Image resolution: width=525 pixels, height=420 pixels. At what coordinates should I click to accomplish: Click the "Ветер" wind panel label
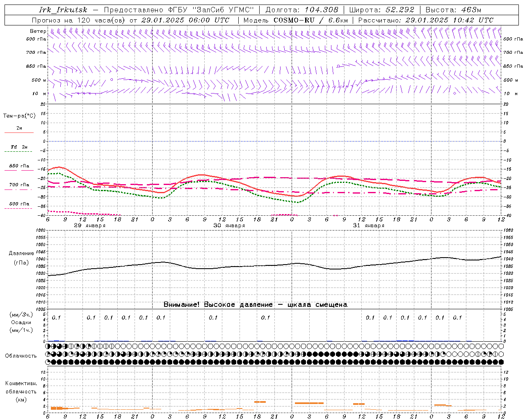tap(38, 31)
